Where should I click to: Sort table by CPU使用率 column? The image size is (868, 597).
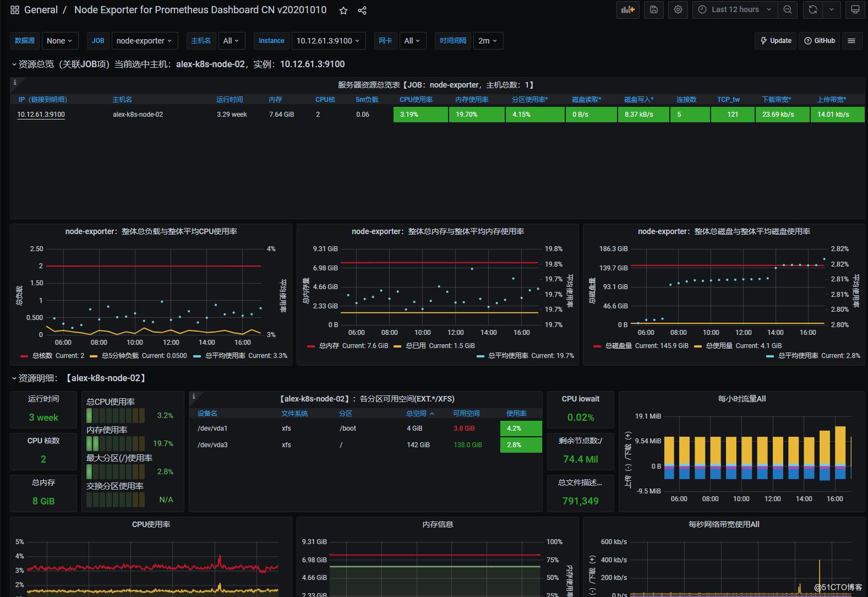416,100
